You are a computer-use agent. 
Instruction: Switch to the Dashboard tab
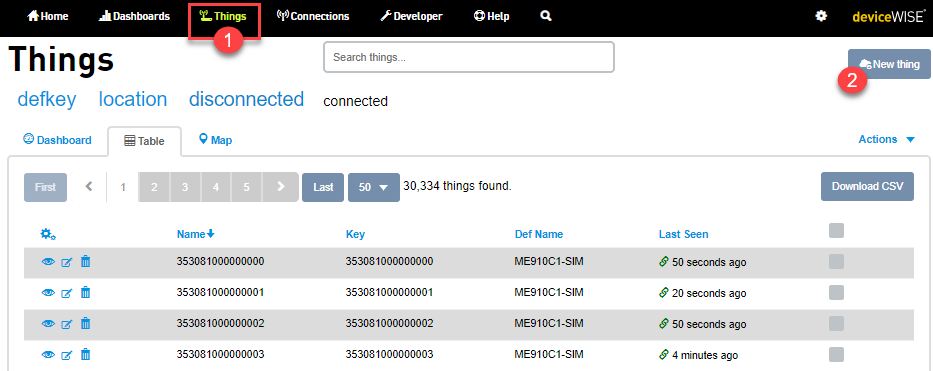click(x=57, y=140)
